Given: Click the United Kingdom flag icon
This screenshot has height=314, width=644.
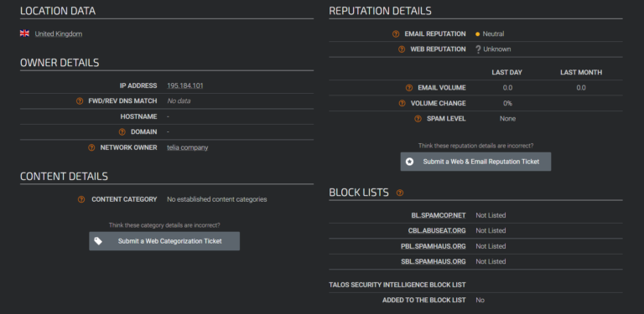Looking at the screenshot, I should point(24,33).
